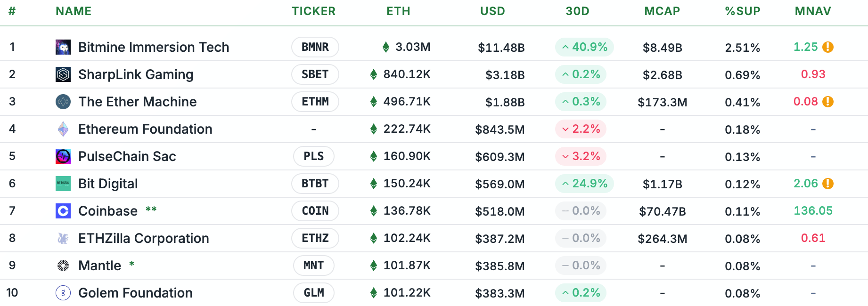The image size is (868, 306).
Task: Click the Golem Foundation logo
Action: tap(62, 293)
